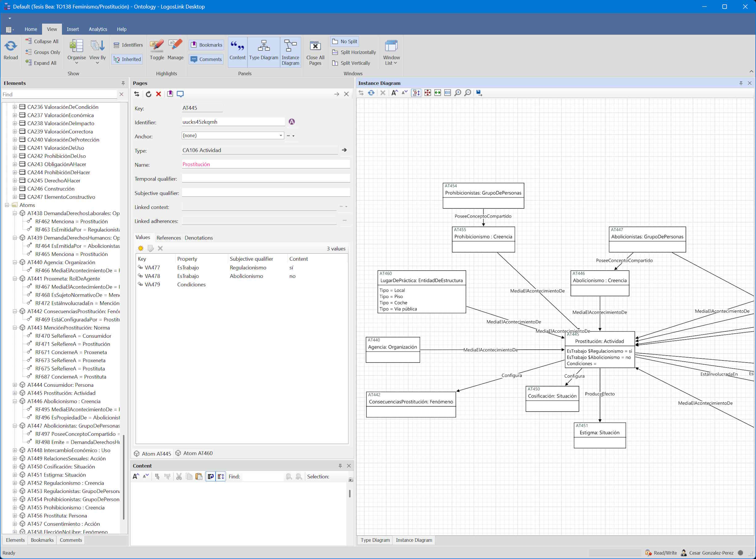The height and width of the screenshot is (559, 756).
Task: Click the auto-identifier purple A icon
Action: (x=292, y=122)
